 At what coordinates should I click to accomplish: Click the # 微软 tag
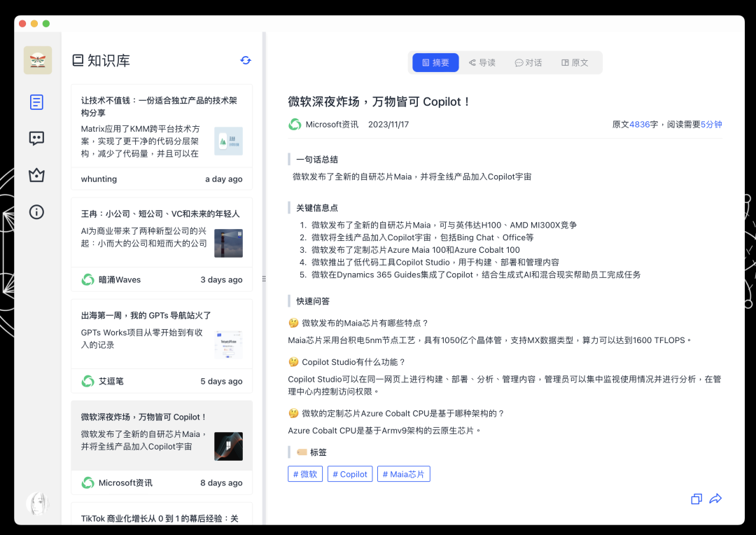pos(305,474)
